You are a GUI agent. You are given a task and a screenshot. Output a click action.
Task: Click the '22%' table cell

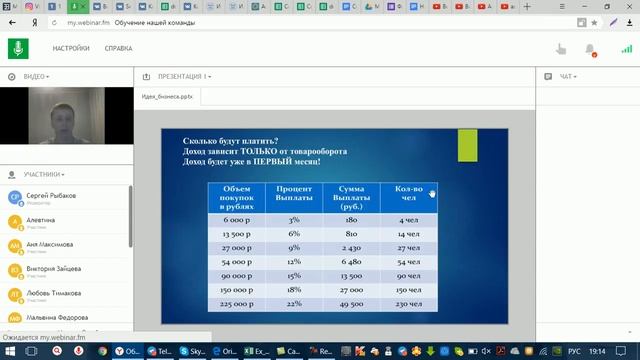(294, 304)
